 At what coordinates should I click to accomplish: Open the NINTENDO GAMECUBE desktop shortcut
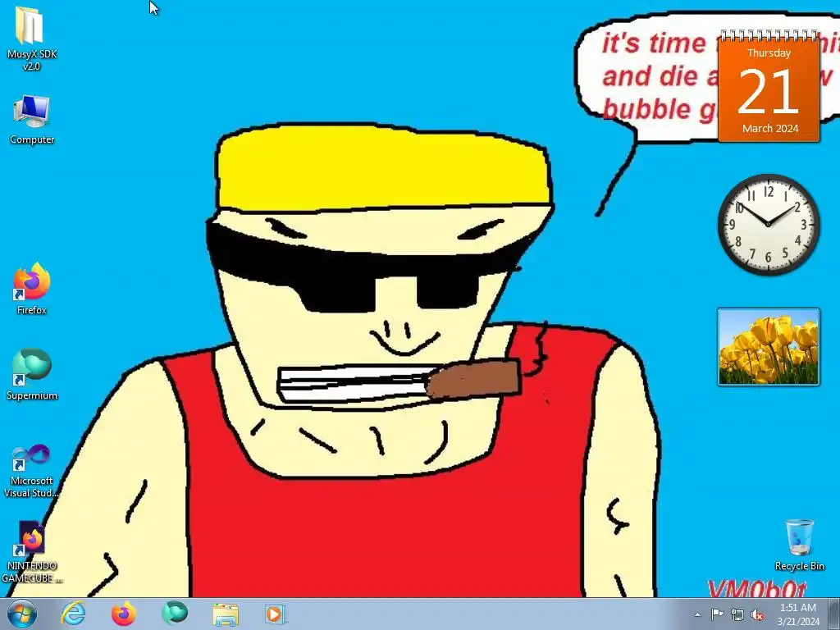[32, 552]
